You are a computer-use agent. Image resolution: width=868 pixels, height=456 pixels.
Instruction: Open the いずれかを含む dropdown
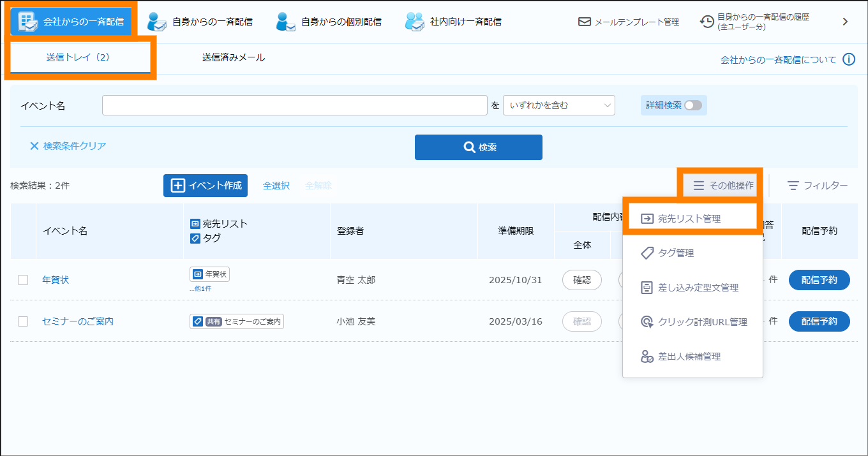[558, 105]
